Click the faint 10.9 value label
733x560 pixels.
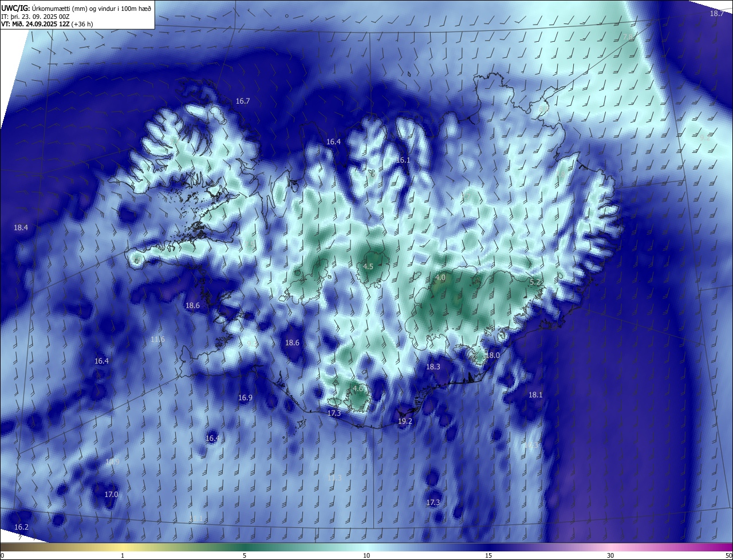pyautogui.click(x=112, y=462)
